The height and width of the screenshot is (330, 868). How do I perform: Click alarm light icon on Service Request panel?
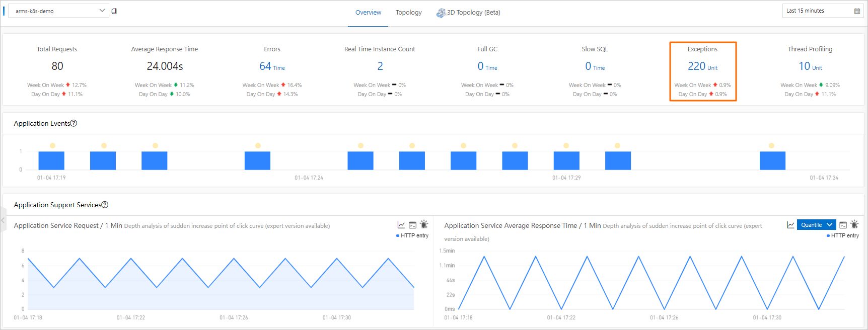point(424,224)
